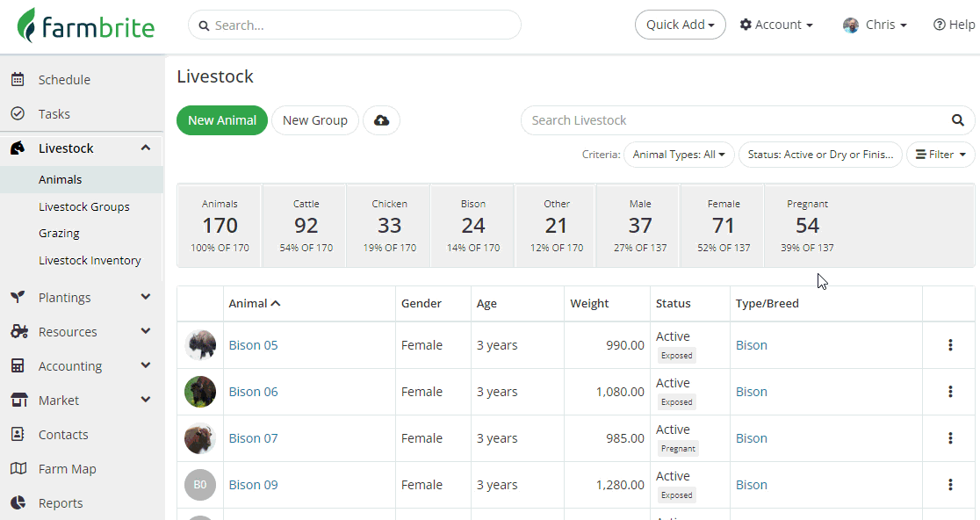The height and width of the screenshot is (520, 980).
Task: Open the Status: Active or Dry filter
Action: tap(820, 155)
